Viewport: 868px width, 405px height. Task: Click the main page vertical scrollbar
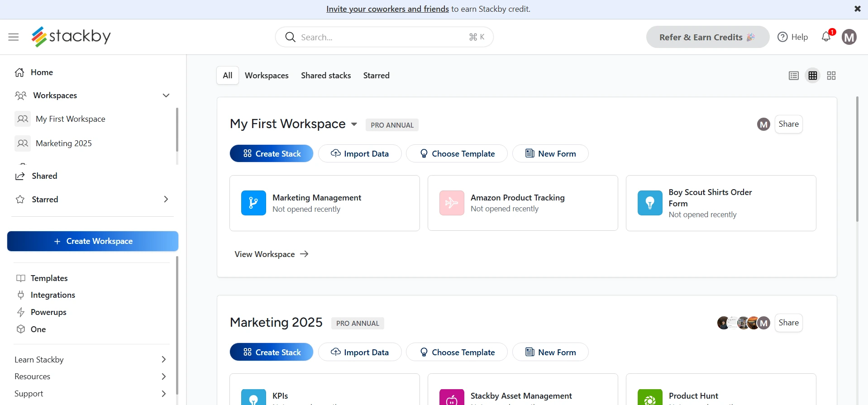(x=857, y=159)
